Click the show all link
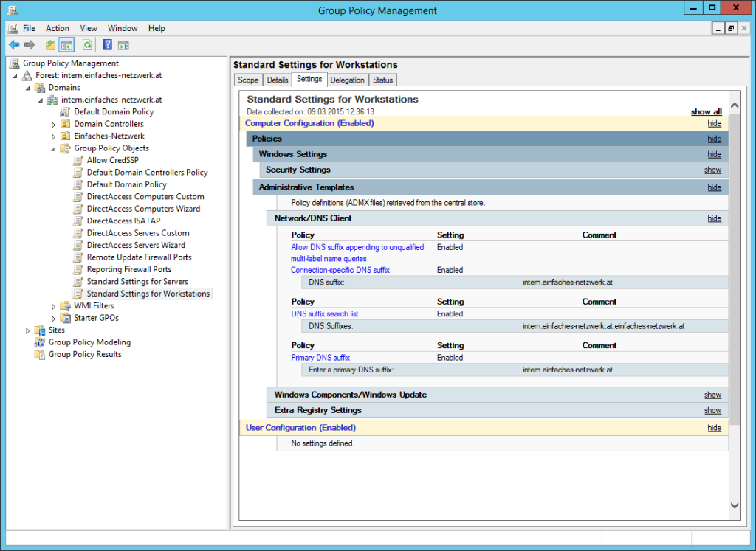The image size is (756, 551). coord(706,111)
